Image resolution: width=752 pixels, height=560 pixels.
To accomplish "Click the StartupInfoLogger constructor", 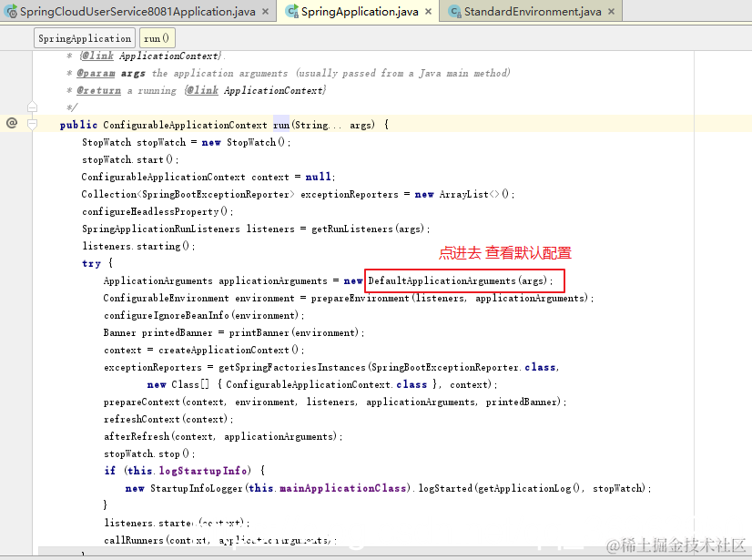I will [x=197, y=488].
